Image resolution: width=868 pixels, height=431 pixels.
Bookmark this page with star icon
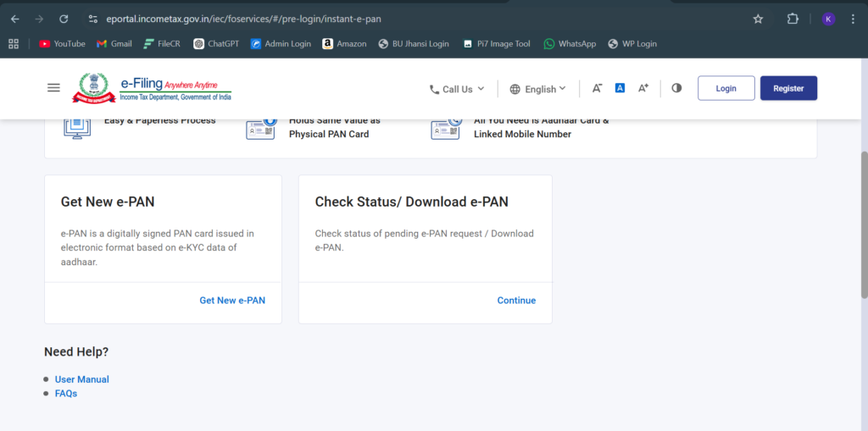(758, 19)
